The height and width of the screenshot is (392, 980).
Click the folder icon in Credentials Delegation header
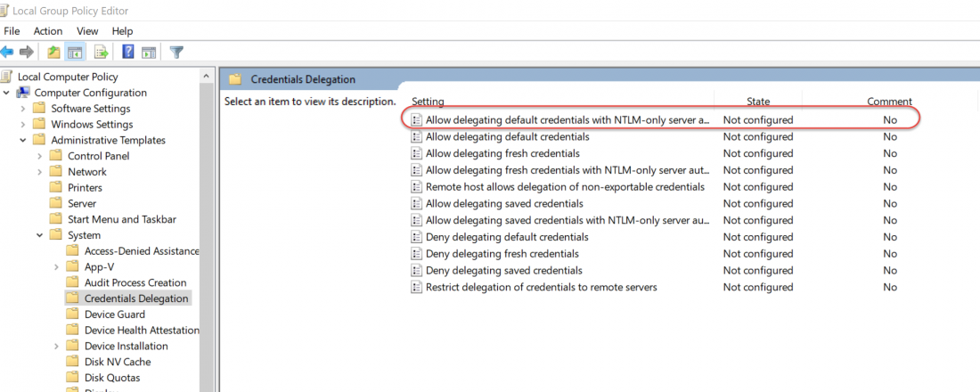pos(235,79)
